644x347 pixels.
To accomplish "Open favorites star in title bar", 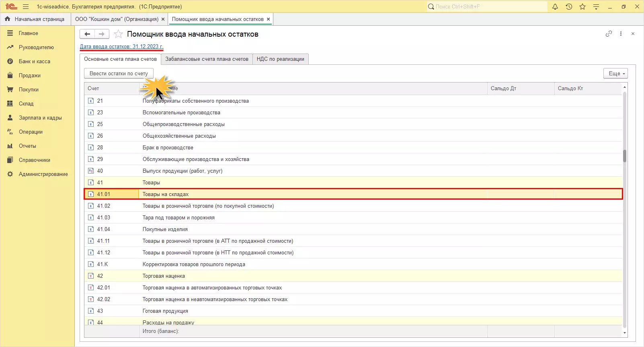I will point(582,7).
